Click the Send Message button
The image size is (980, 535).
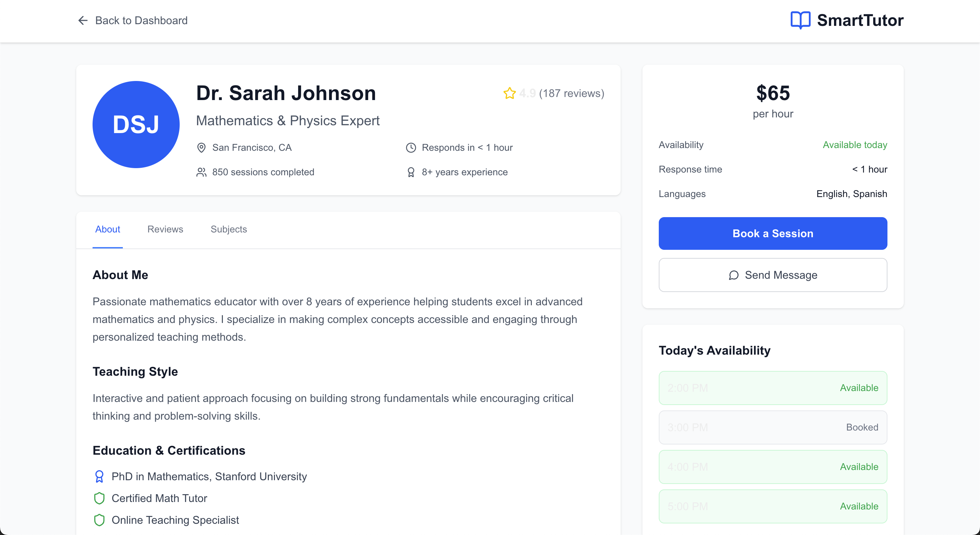click(773, 275)
